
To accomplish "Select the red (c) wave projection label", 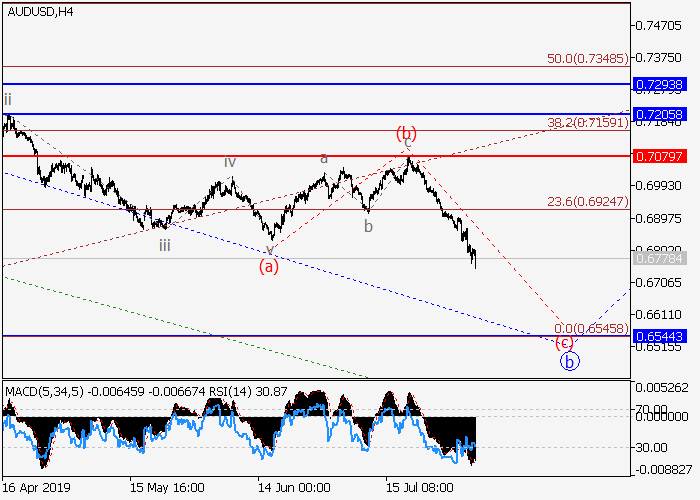I will coord(563,342).
